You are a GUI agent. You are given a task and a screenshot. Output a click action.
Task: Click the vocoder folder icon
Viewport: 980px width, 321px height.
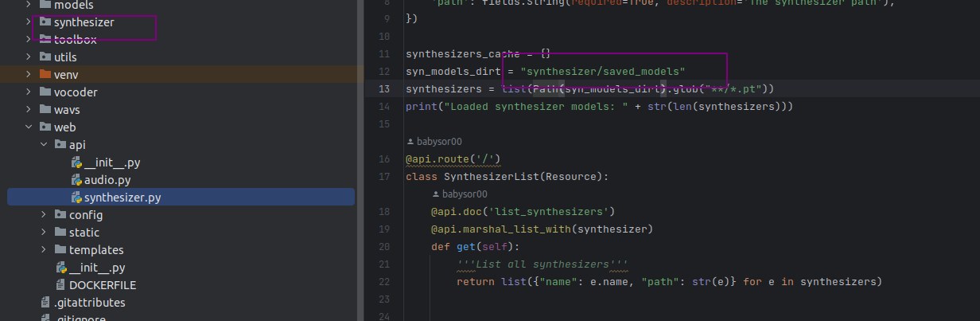point(45,92)
